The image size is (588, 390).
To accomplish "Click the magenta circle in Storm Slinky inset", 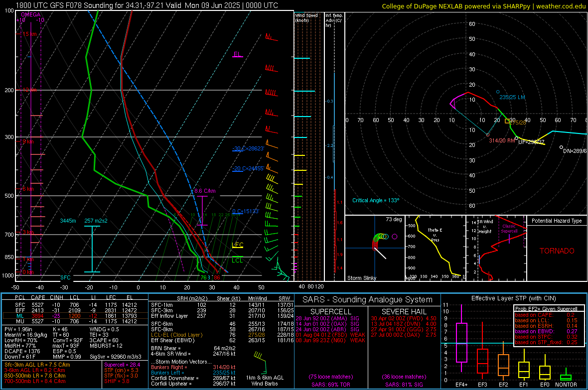I will tap(395, 237).
